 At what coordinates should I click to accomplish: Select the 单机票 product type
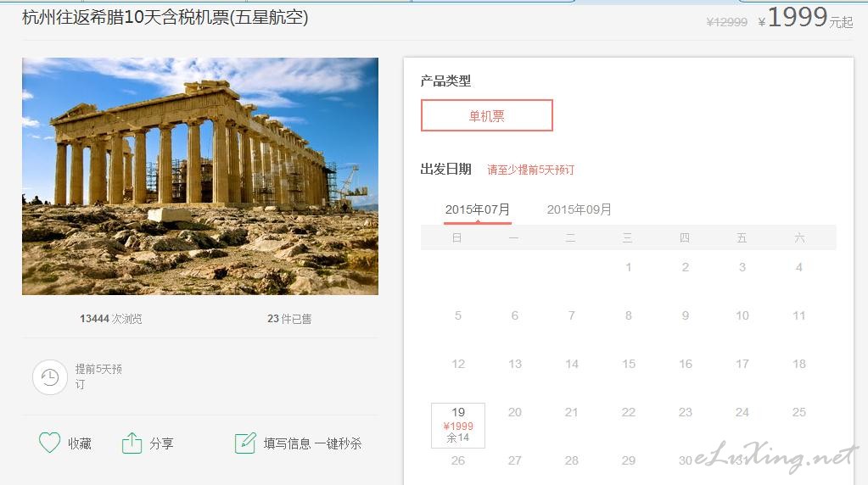pyautogui.click(x=486, y=115)
